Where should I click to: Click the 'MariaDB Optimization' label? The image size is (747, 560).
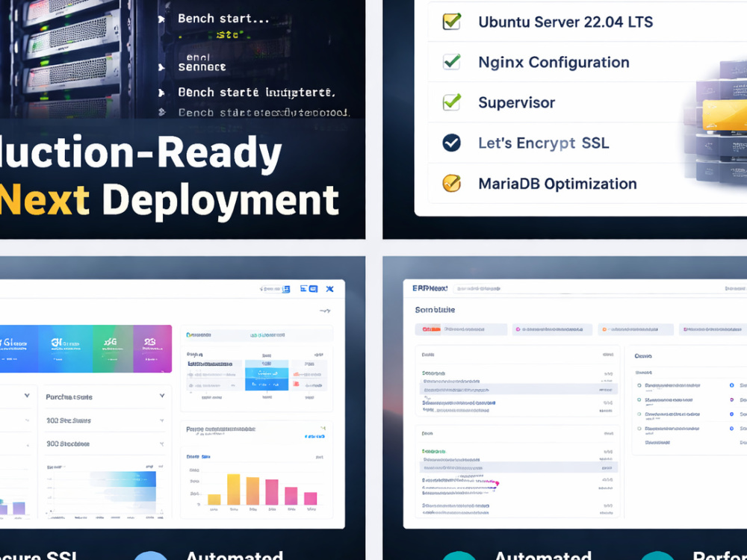tap(557, 184)
